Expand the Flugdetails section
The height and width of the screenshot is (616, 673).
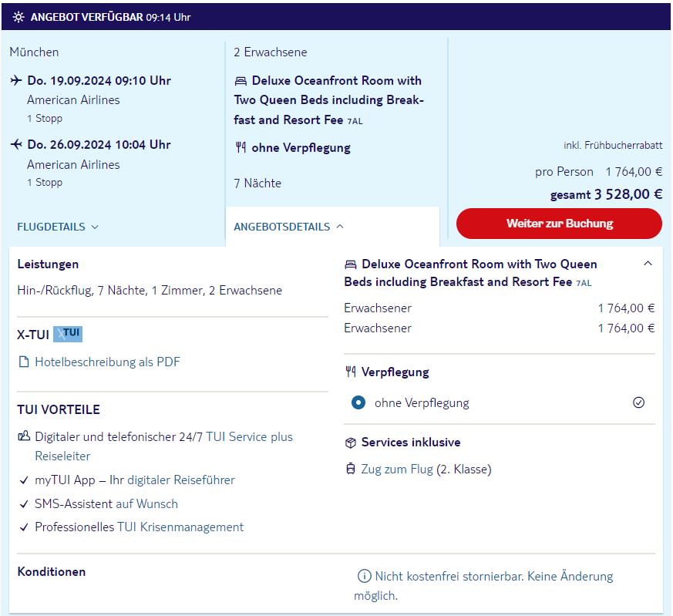[x=58, y=227]
